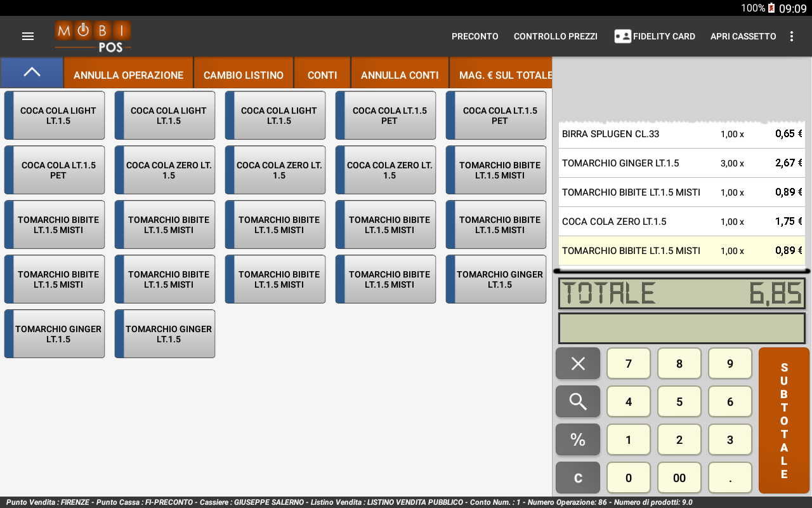Image resolution: width=812 pixels, height=508 pixels.
Task: Tap CAMBIO LISTINO button
Action: [x=244, y=73]
